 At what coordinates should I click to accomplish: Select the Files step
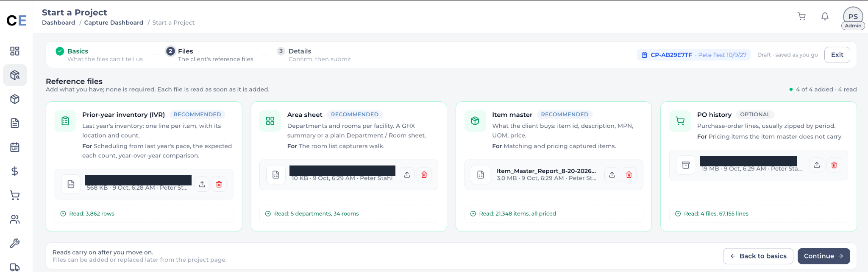[210, 55]
